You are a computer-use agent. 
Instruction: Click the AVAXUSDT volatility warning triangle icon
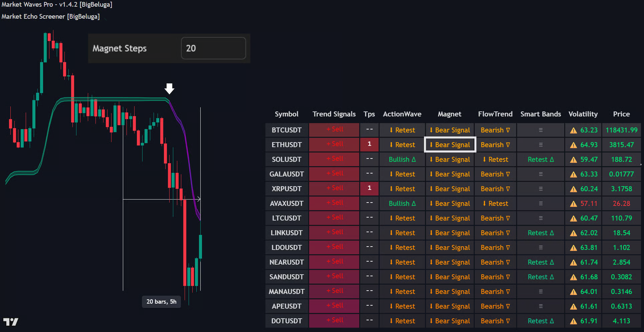pos(573,204)
